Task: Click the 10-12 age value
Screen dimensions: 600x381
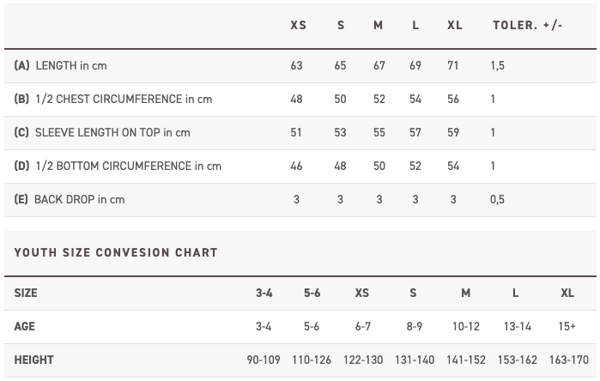Action: point(466,326)
